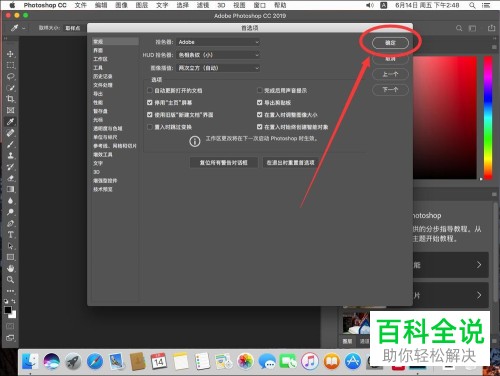Open the eyedropper tool preset picker arrow
Screen dimensions: 500x376
[x=24, y=29]
